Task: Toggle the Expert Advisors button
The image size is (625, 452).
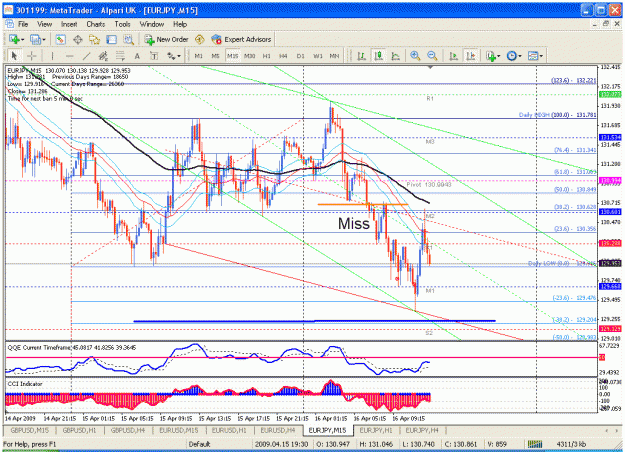Action: [x=242, y=39]
